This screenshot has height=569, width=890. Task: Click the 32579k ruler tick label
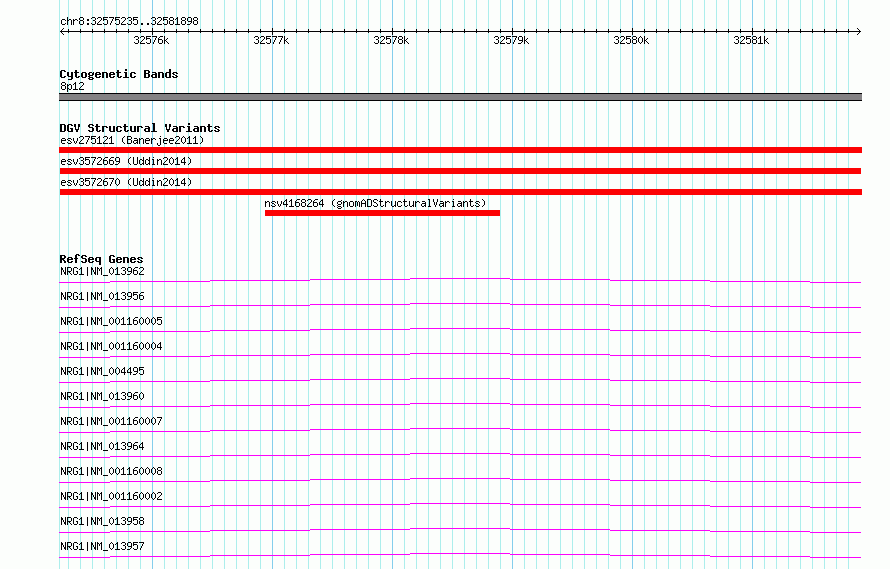[x=511, y=40]
